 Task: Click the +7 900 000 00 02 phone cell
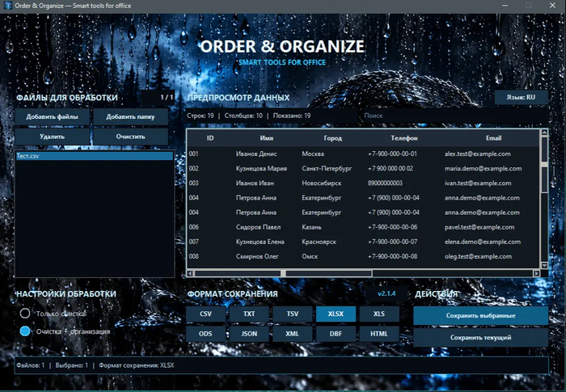click(391, 169)
